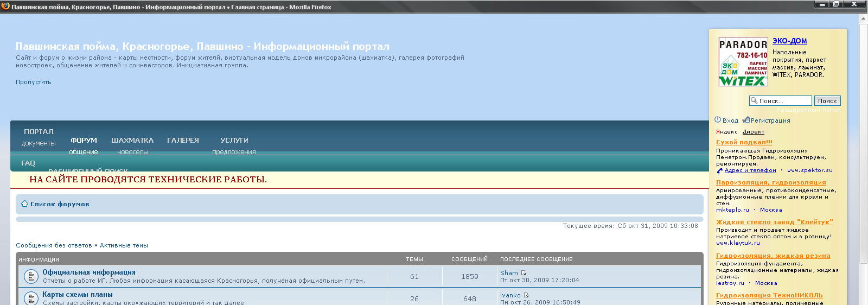This screenshot has height=305, width=868.
Task: Open the Список форумов breadcrumb link
Action: point(60,204)
